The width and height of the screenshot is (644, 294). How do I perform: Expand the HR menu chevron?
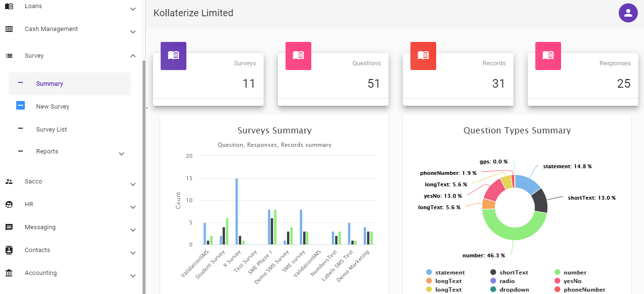click(133, 207)
